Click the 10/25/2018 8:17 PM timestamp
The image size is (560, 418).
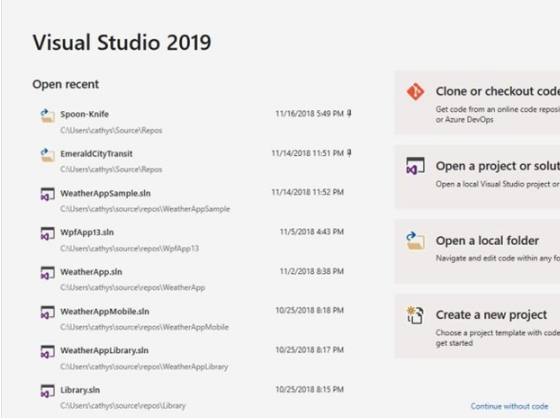pyautogui.click(x=309, y=349)
